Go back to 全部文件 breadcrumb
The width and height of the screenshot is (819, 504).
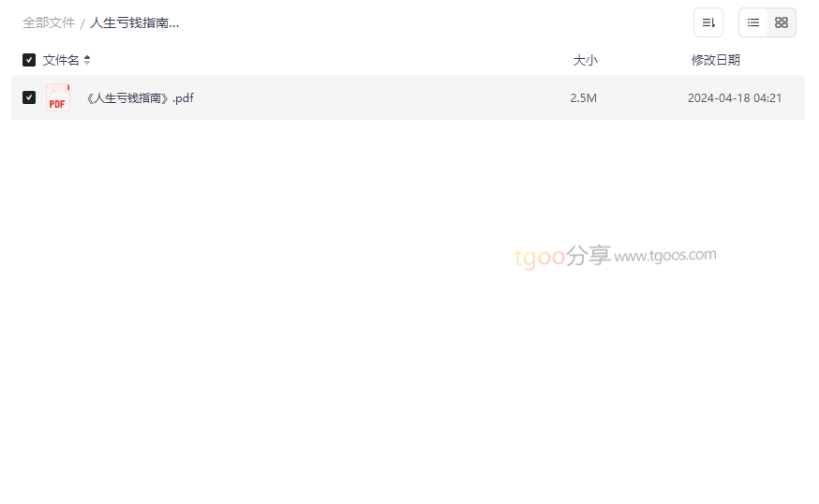click(49, 23)
